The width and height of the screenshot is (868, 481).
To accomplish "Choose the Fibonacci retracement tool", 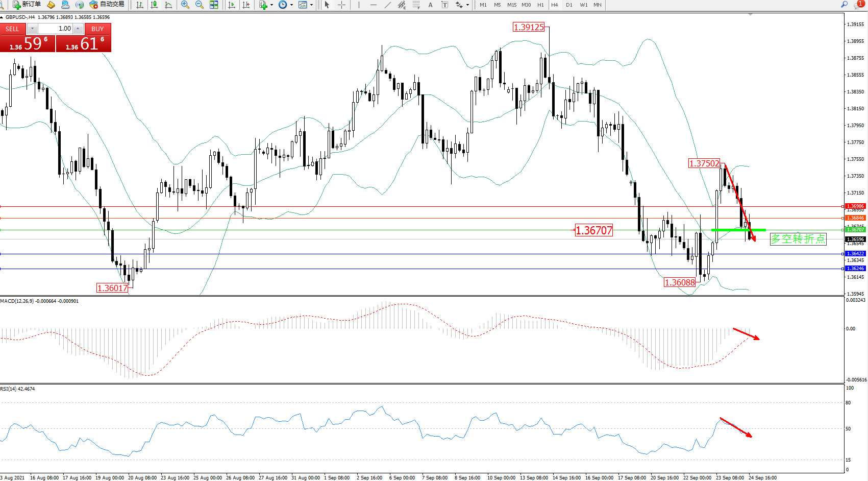I will pyautogui.click(x=416, y=5).
